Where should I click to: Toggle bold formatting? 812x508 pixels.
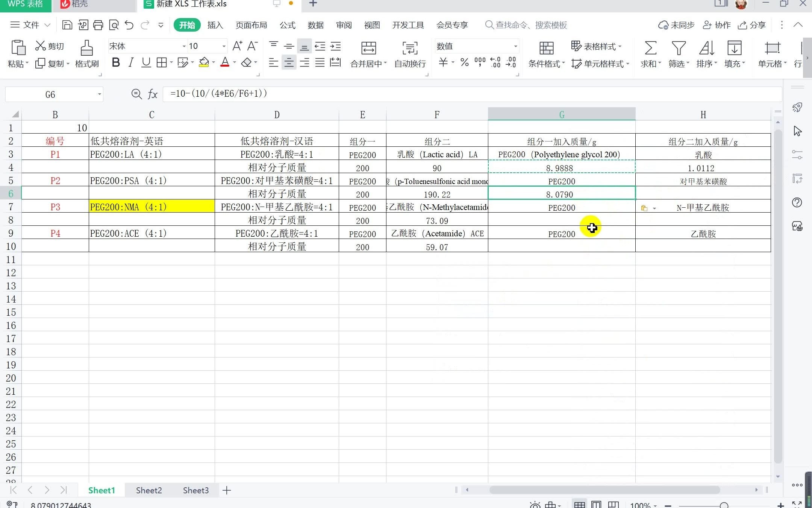tap(116, 62)
